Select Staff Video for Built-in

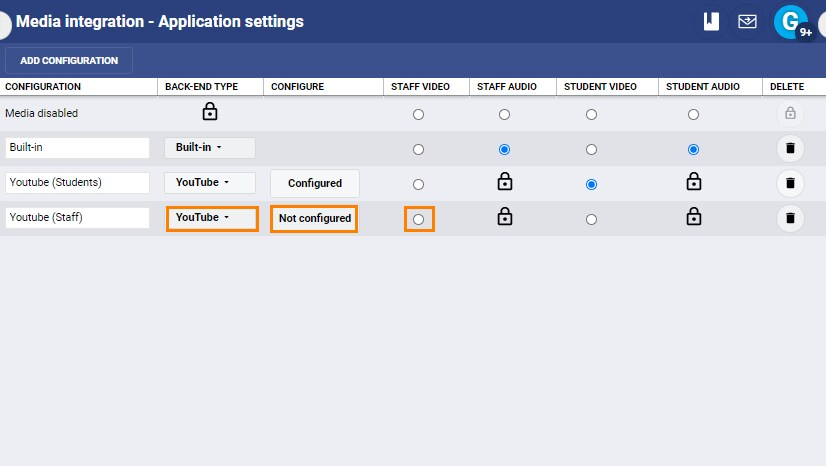[418, 150]
